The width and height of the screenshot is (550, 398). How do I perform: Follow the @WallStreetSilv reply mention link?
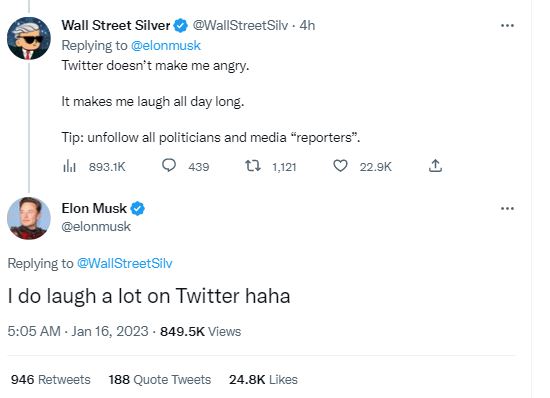pos(125,263)
